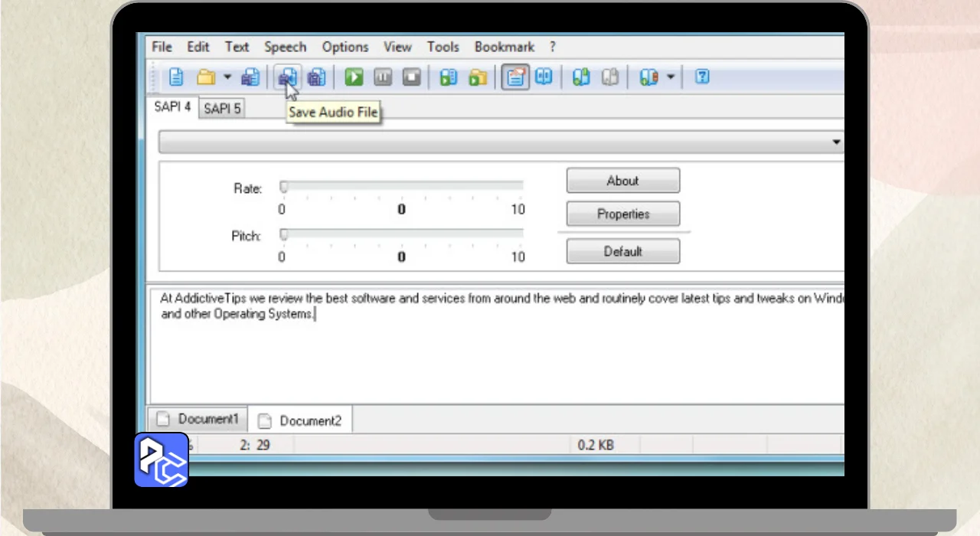Open the Bookmark menu
This screenshot has width=980, height=536.
coord(505,47)
